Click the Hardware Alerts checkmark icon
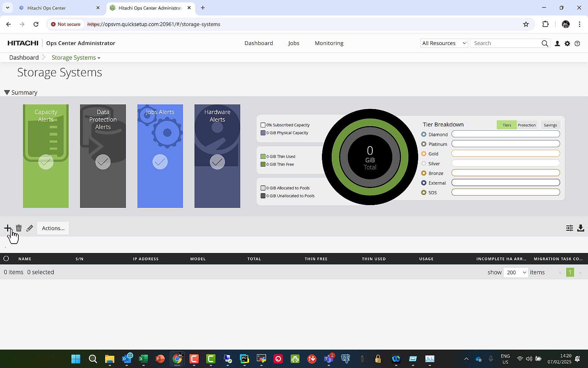588x368 pixels. pyautogui.click(x=217, y=162)
